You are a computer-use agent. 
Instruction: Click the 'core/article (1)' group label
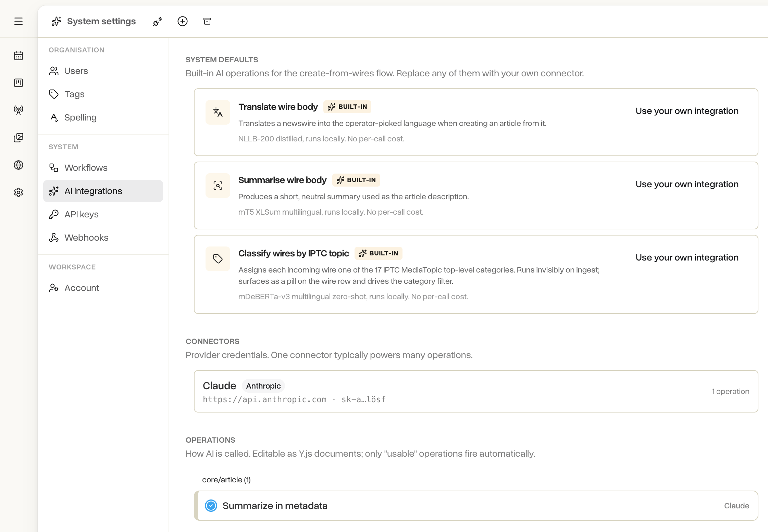(226, 480)
